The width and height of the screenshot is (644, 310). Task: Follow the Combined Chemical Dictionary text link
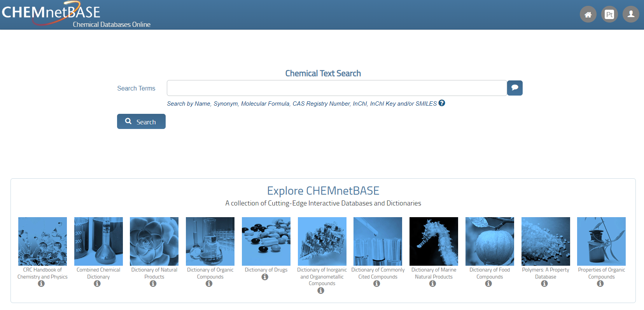tap(98, 273)
